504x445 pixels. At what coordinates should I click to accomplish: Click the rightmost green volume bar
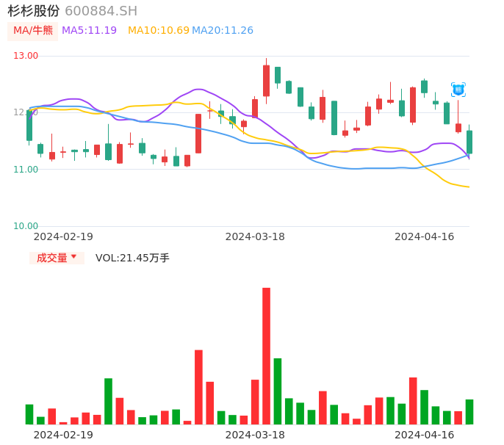469,412
